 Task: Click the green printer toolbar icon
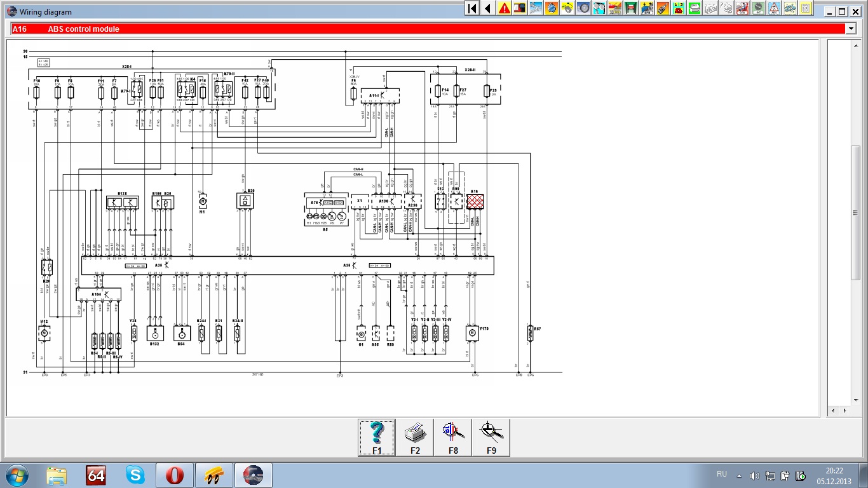coord(695,8)
